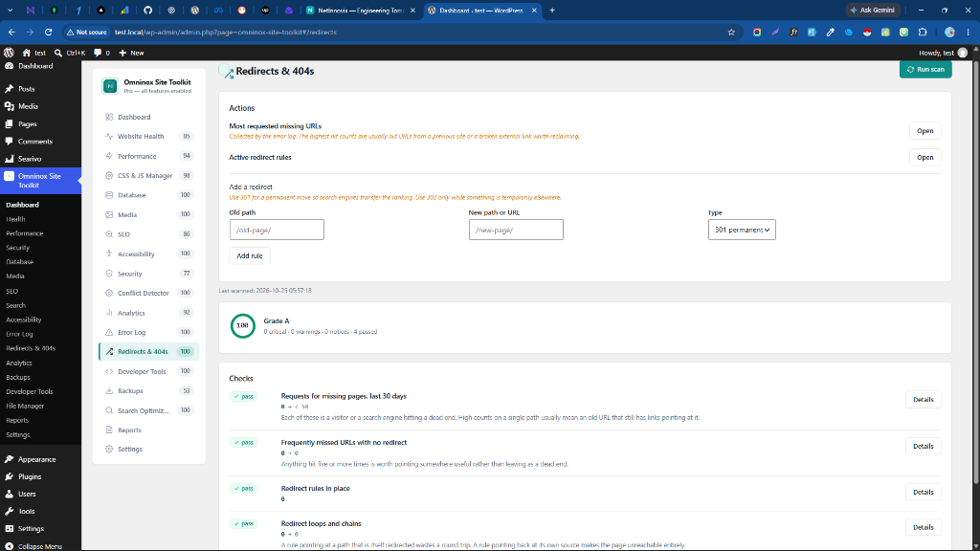980x551 pixels.
Task: View details for frequently missed URLs
Action: coord(923,446)
